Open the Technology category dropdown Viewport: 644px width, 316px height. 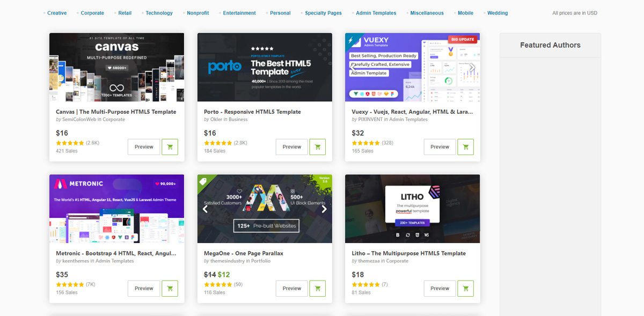(x=159, y=13)
